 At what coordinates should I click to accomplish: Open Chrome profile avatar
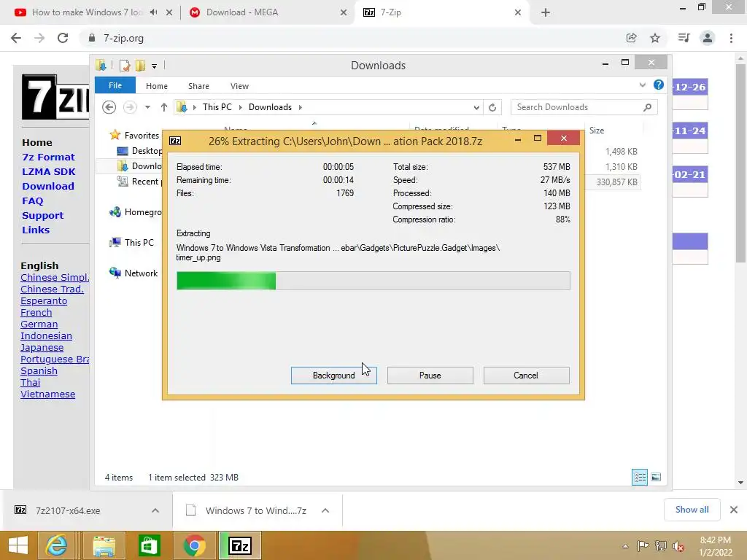pos(708,38)
